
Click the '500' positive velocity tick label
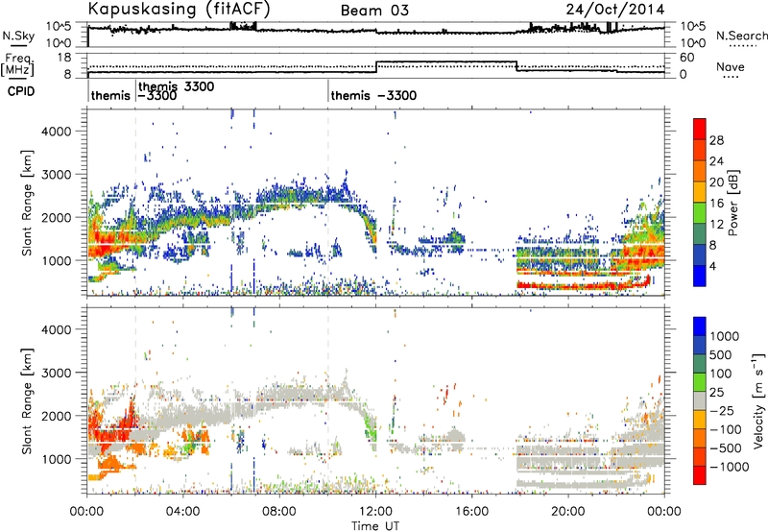tap(720, 354)
